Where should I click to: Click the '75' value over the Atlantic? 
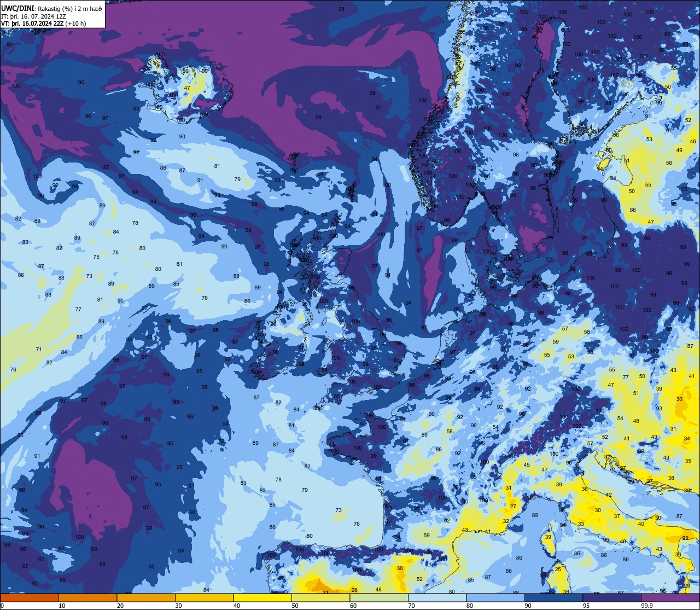tap(96, 257)
